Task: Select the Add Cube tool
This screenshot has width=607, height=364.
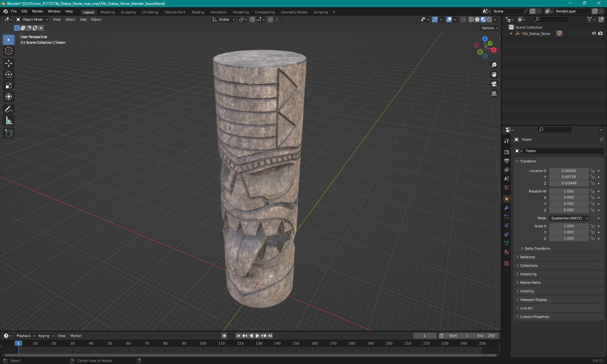Action: click(x=9, y=133)
